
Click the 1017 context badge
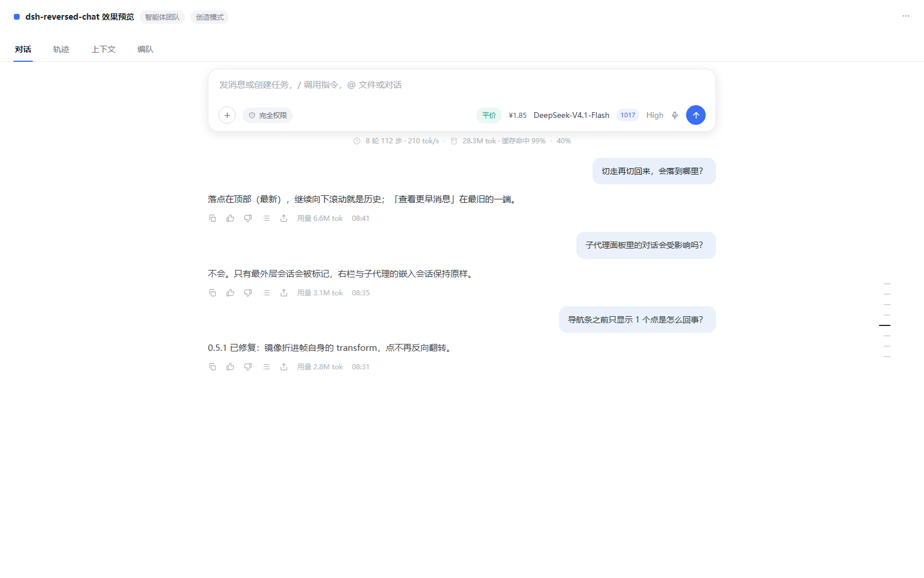click(628, 115)
